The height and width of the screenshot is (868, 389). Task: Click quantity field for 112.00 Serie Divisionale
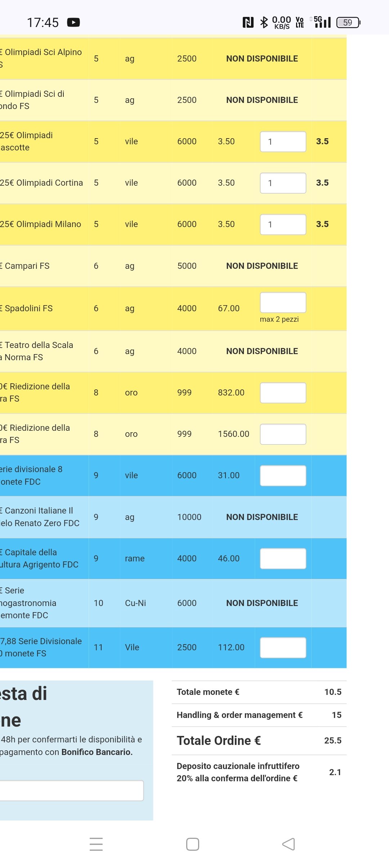(x=283, y=648)
